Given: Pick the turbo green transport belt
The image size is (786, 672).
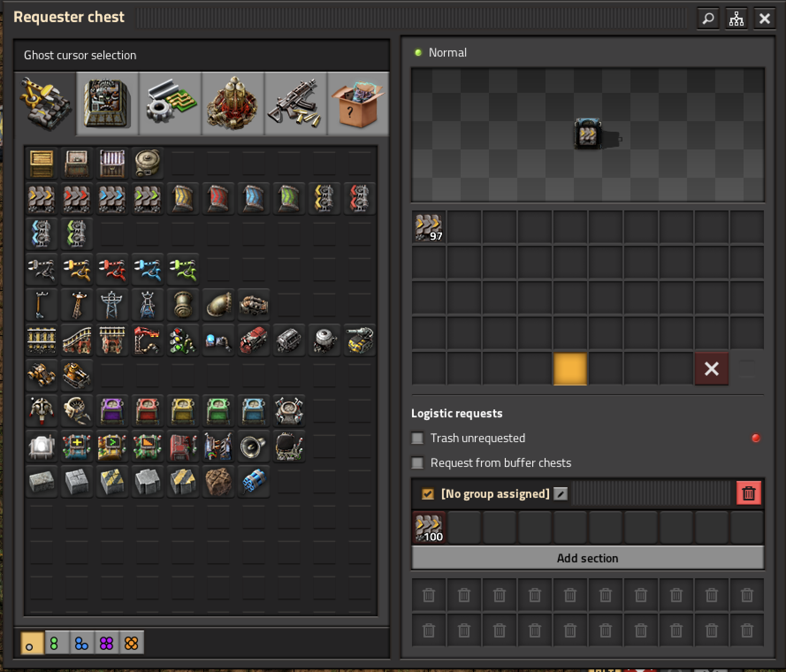Looking at the screenshot, I should click(x=148, y=199).
